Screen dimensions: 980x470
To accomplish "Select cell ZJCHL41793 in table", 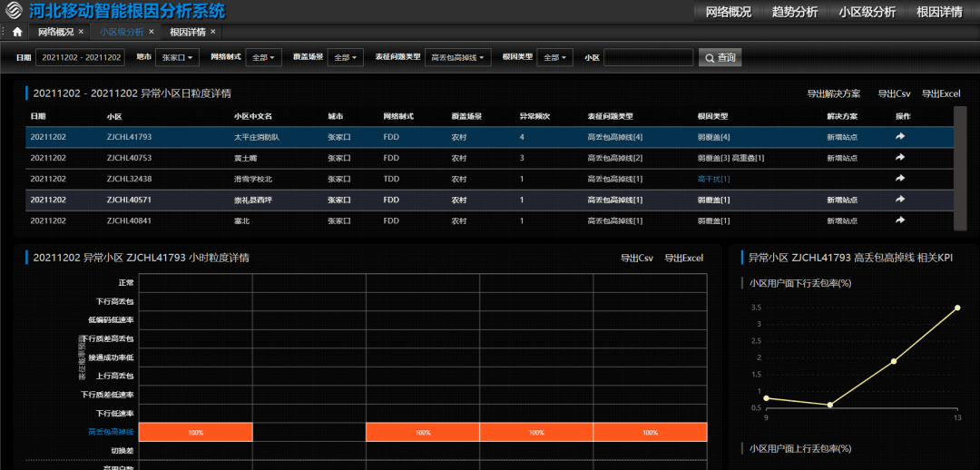I will coord(130,137).
